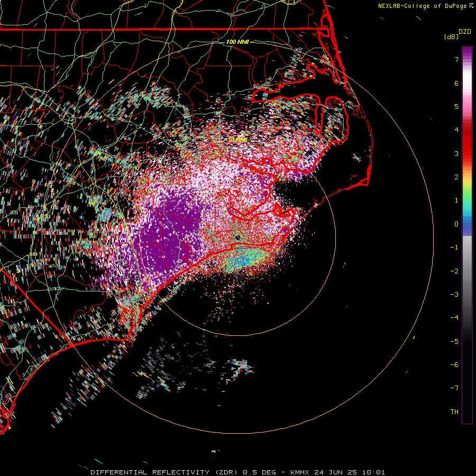Click the DZD legend title
The height and width of the screenshot is (476, 476).
[x=465, y=32]
